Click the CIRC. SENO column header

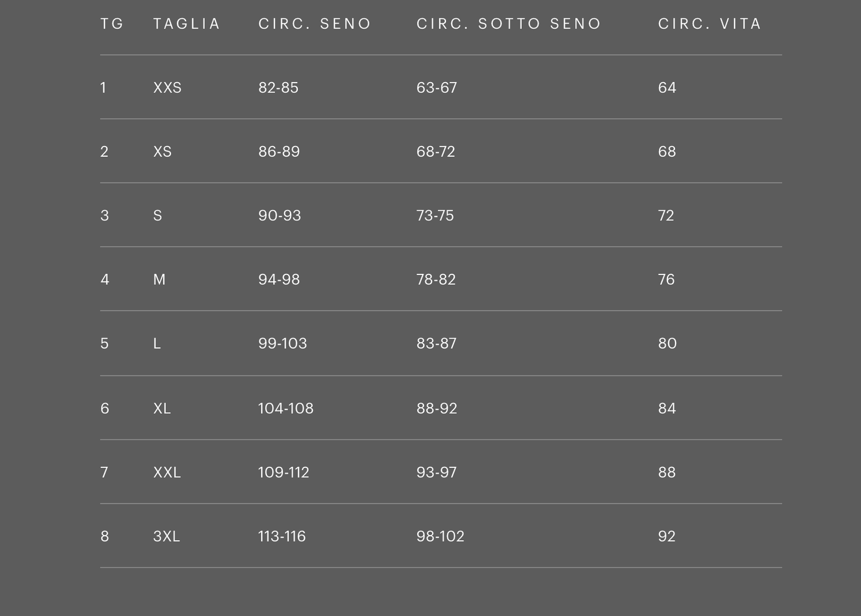pos(315,24)
